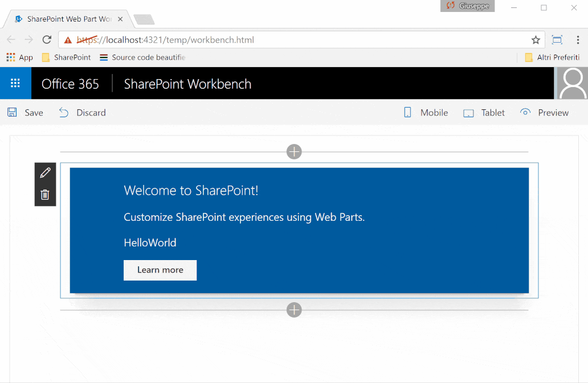Screen dimensions: 588x383
Task: Click the Discard undo arrow icon
Action: 64,112
